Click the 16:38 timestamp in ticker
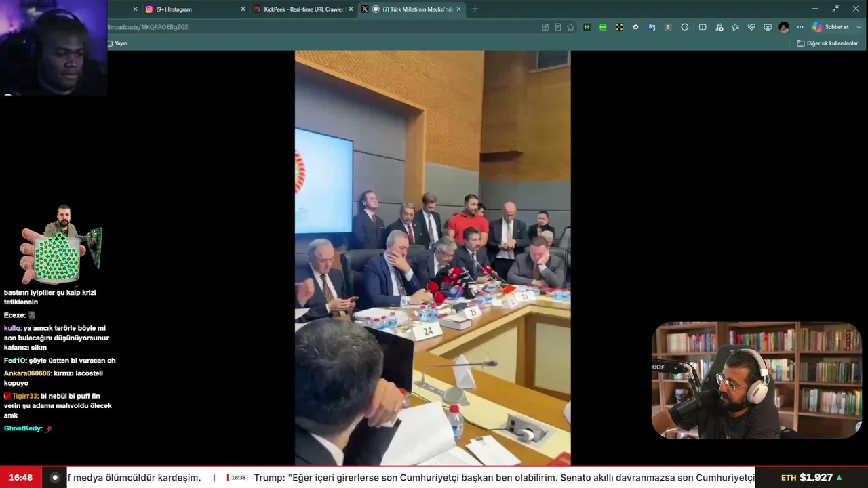The image size is (868, 488). click(x=238, y=478)
